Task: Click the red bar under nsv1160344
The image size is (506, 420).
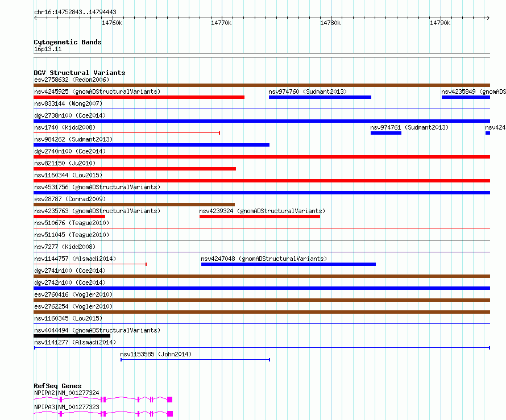Action: (262, 181)
